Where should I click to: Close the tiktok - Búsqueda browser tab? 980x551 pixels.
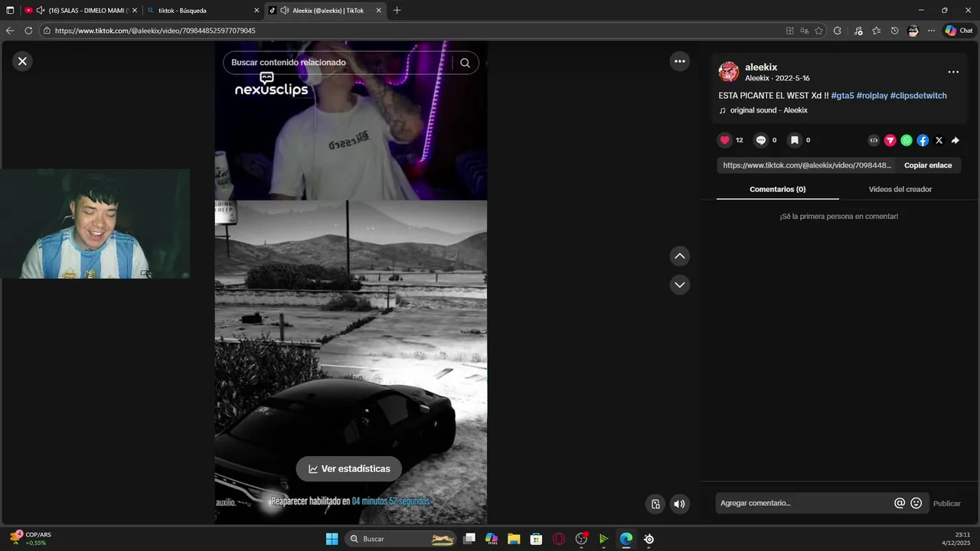pyautogui.click(x=256, y=11)
